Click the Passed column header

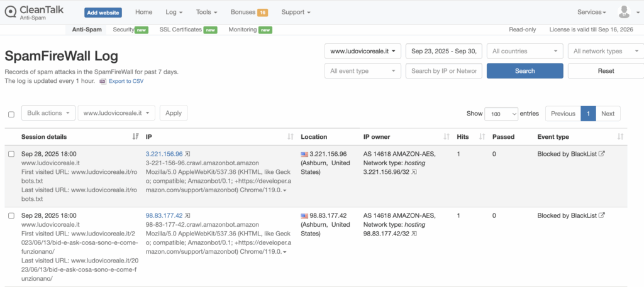(503, 137)
